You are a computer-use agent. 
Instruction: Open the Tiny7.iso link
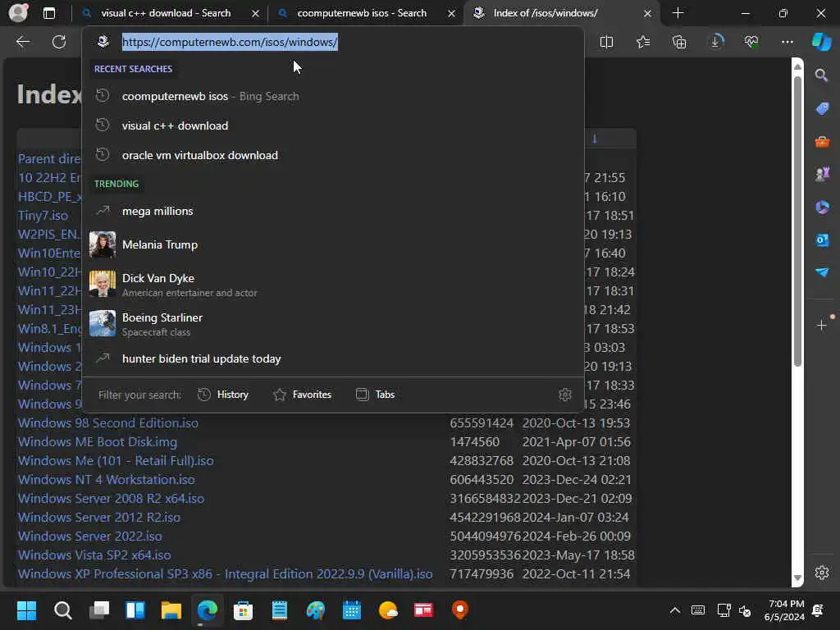click(x=43, y=216)
